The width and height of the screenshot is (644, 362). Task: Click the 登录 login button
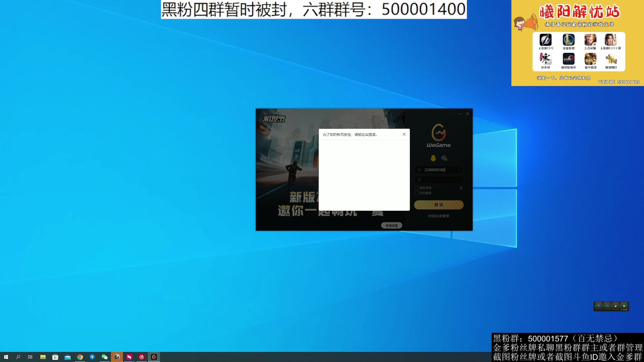click(439, 204)
